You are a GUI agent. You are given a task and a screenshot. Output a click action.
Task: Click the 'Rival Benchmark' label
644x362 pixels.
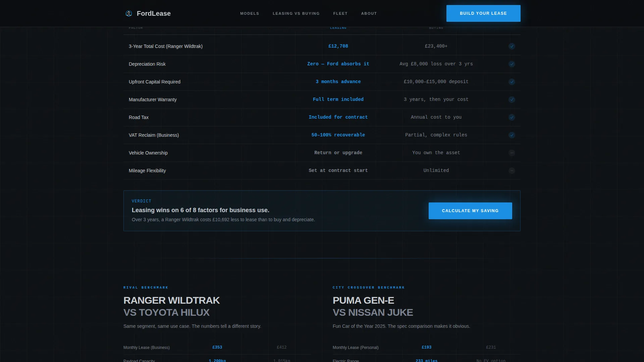pos(146,288)
